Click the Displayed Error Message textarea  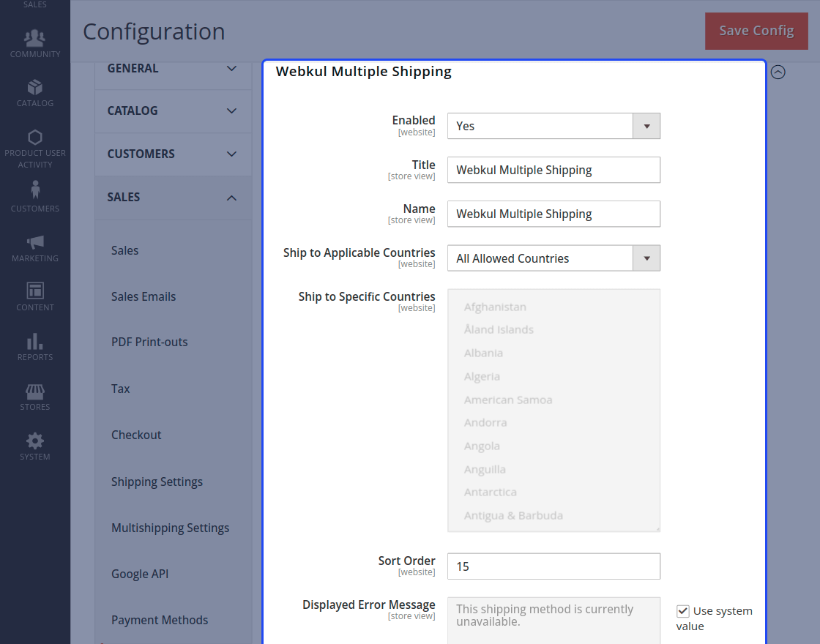(553, 621)
